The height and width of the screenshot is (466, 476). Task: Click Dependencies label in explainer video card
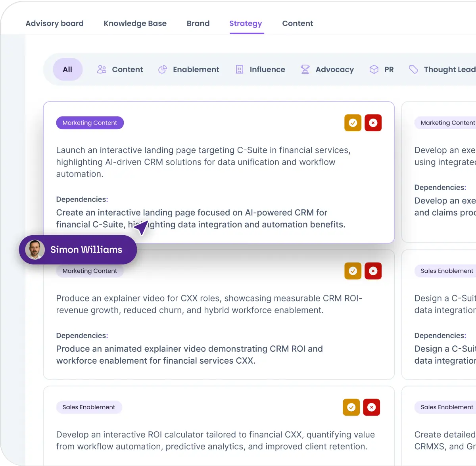(x=82, y=336)
